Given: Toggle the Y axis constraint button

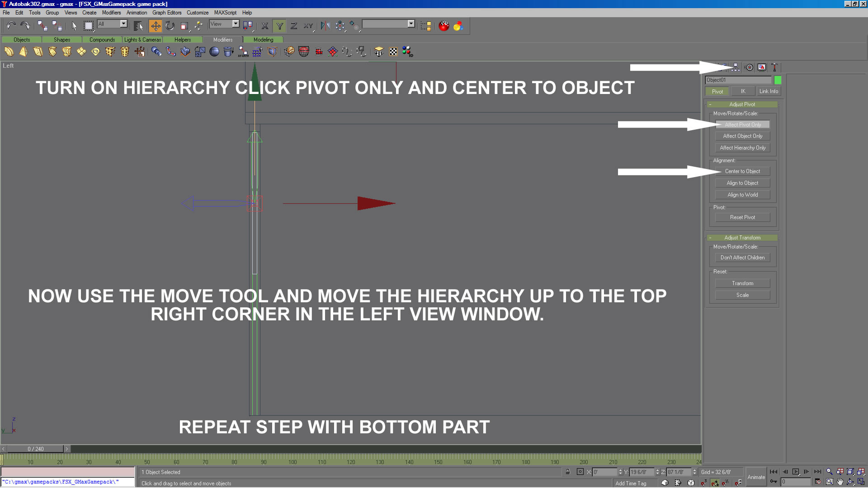Looking at the screenshot, I should point(279,26).
